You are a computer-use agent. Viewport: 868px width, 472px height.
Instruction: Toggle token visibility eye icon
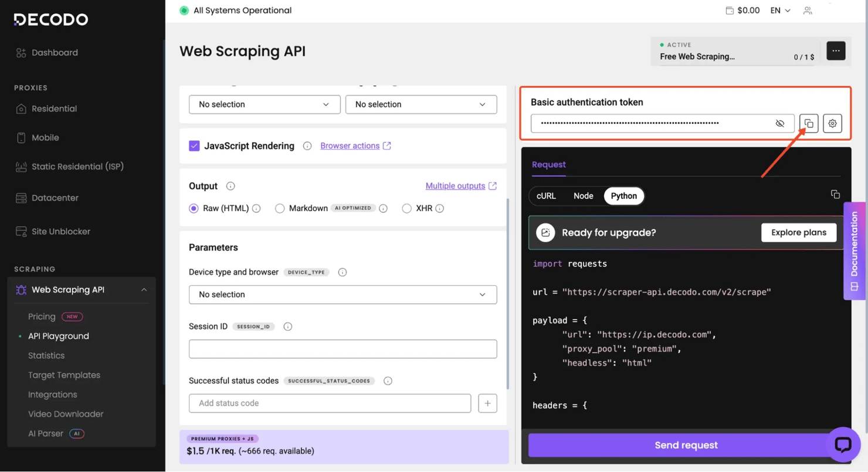(779, 123)
